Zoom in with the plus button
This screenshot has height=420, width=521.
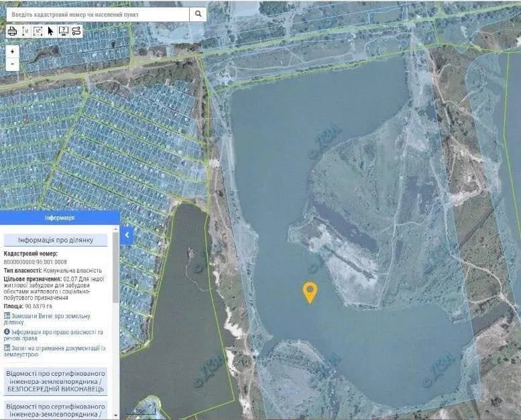click(12, 52)
